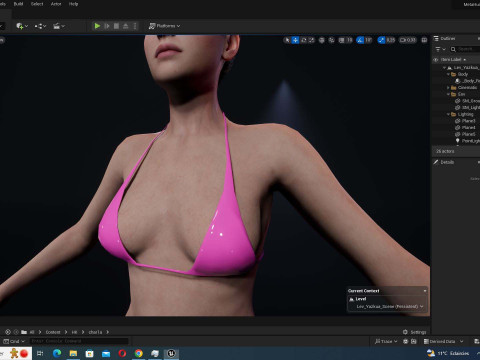Viewport: 480px width, 360px height.
Task: Click the skip frame button next to Play
Action: coord(107,26)
